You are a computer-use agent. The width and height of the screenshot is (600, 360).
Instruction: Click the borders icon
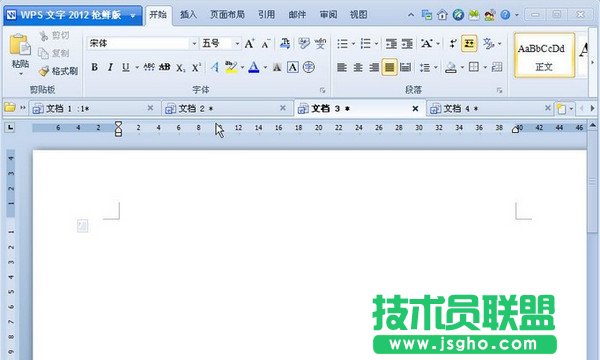(x=474, y=67)
